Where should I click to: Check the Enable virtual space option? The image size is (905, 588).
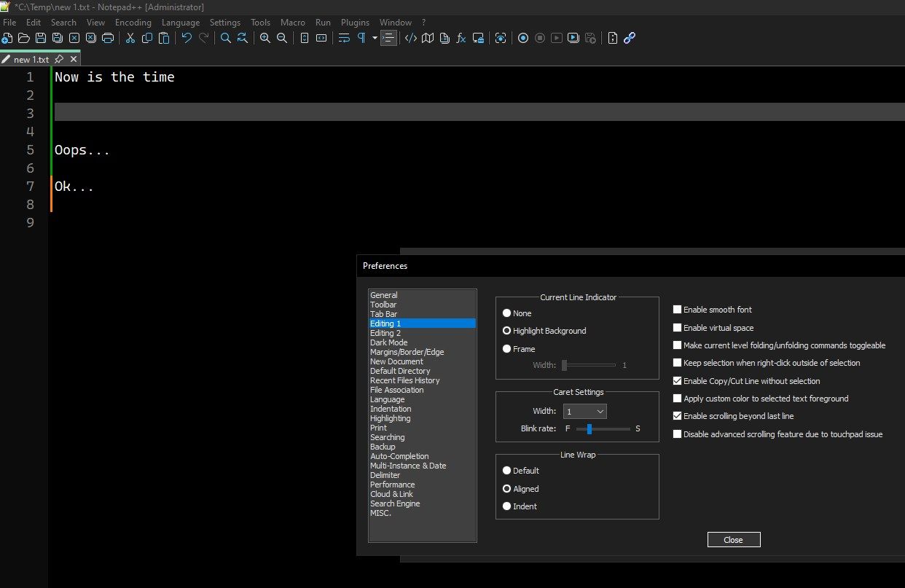coord(678,328)
